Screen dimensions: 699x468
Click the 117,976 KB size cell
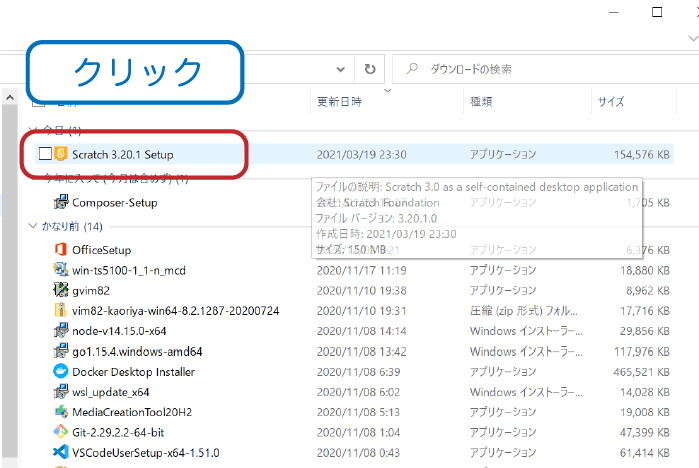(x=641, y=352)
